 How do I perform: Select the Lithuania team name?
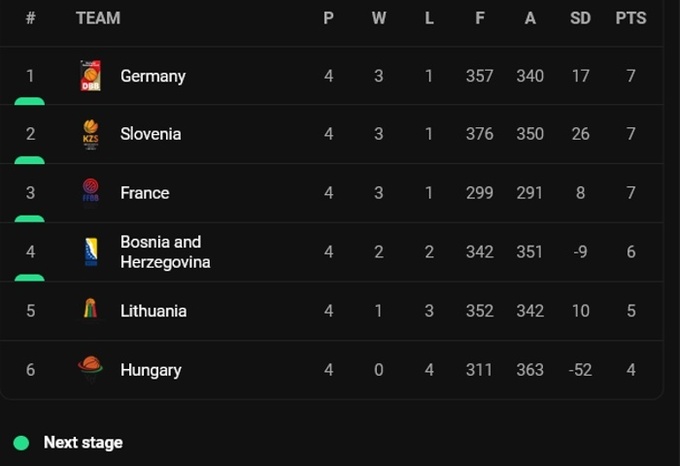153,311
